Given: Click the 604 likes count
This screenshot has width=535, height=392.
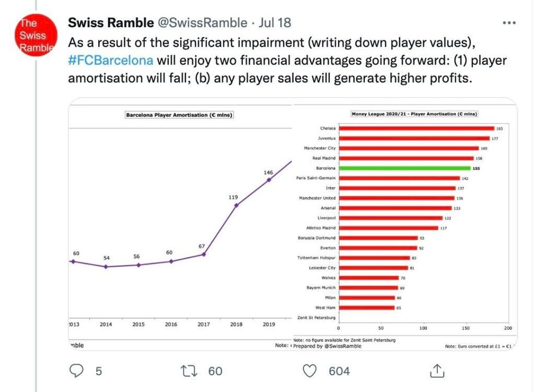Looking at the screenshot, I should pos(339,371).
